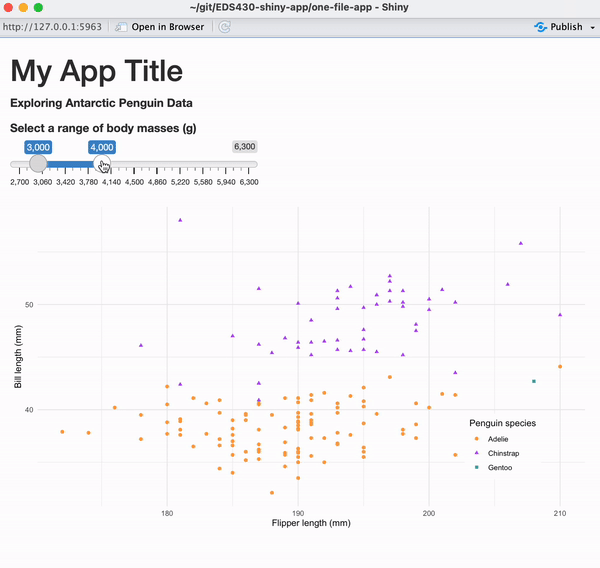The image size is (600, 568).
Task: Click the Open in Browser icon
Action: point(121,27)
